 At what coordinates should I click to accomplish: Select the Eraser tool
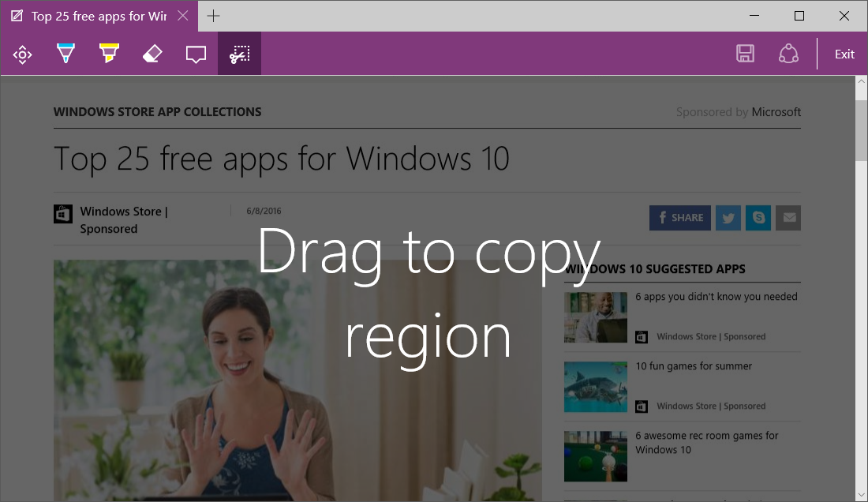pyautogui.click(x=152, y=54)
